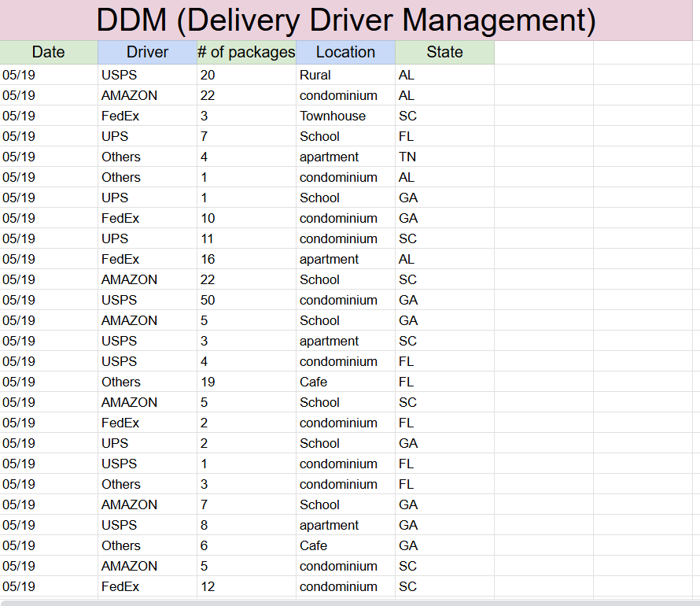This screenshot has height=606, width=700.
Task: Select the DDM (Delivery Driver Management) title cell
Action: coord(346,20)
